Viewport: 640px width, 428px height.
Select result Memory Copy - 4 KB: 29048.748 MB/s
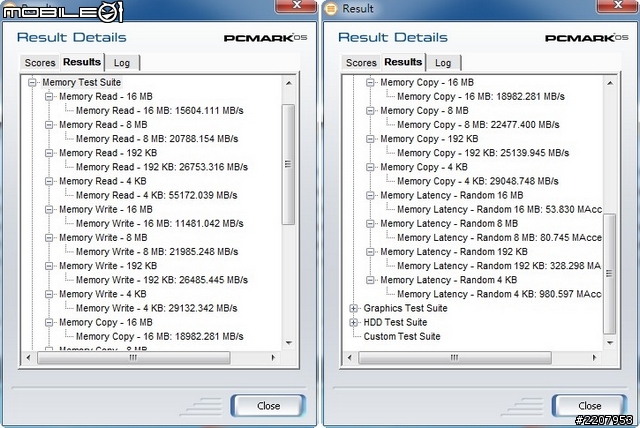[478, 181]
